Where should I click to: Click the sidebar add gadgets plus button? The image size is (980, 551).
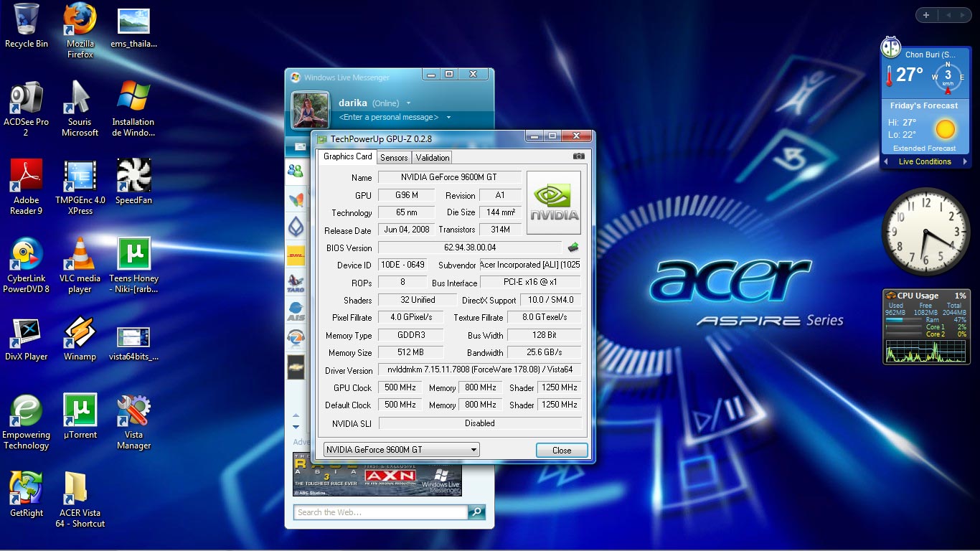[x=926, y=15]
